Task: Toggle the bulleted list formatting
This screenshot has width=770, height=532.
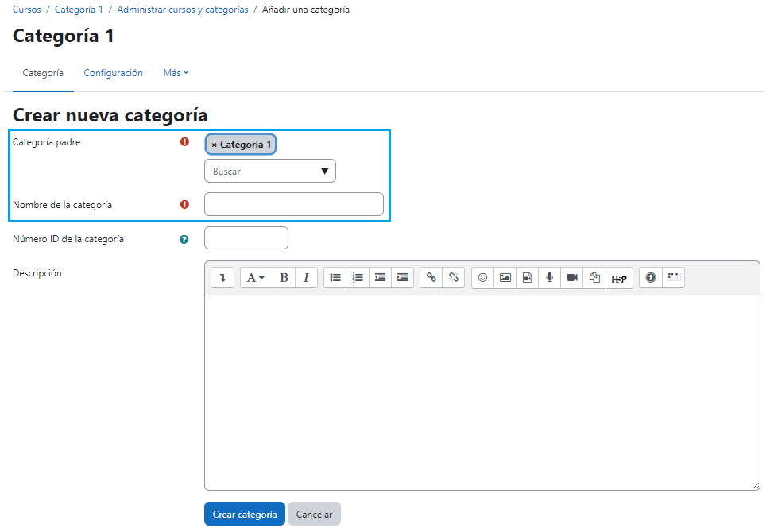Action: pyautogui.click(x=335, y=277)
